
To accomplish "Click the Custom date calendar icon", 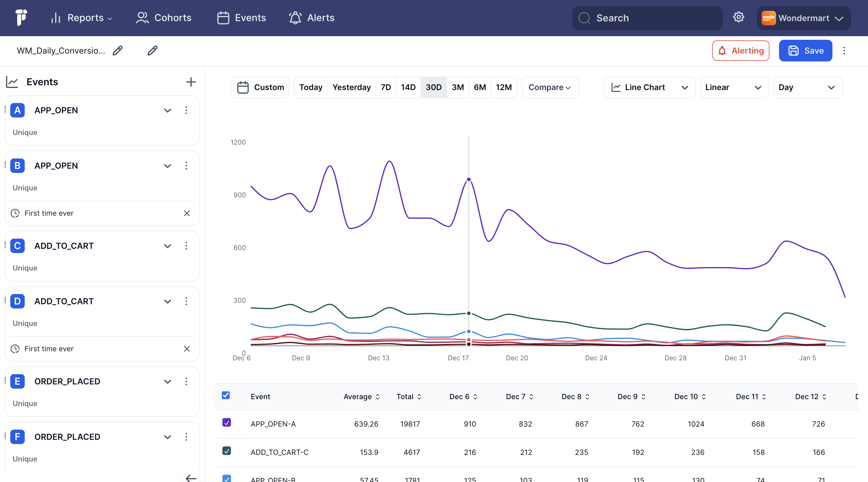I will coord(243,87).
